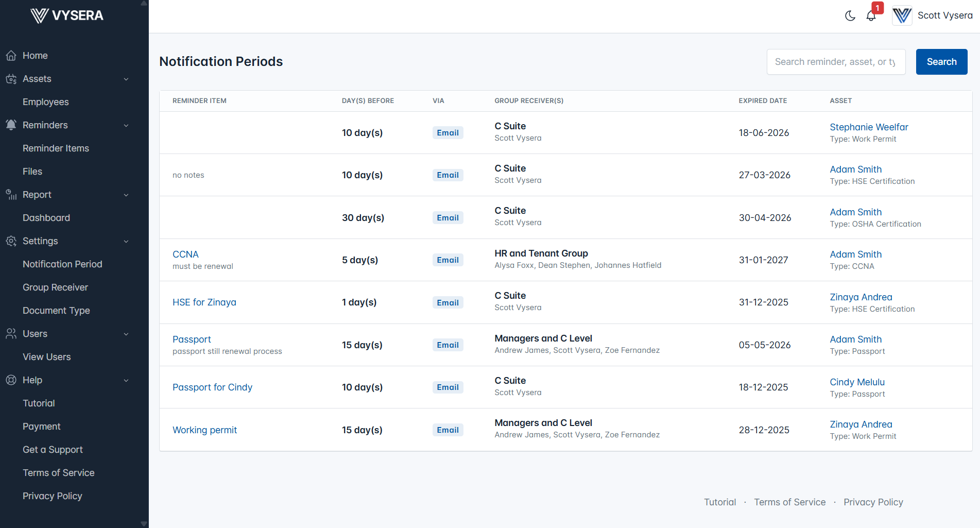Screen dimensions: 980x528
Task: Open the HSE for Zinaya link
Action: (204, 302)
